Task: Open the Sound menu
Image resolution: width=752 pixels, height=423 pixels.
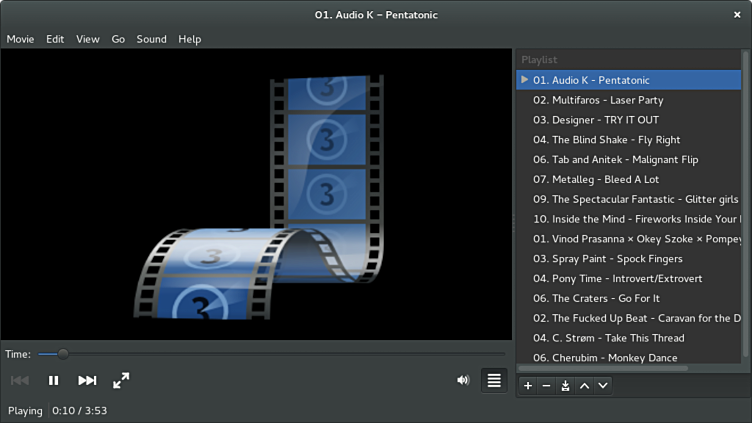Action: coord(152,39)
